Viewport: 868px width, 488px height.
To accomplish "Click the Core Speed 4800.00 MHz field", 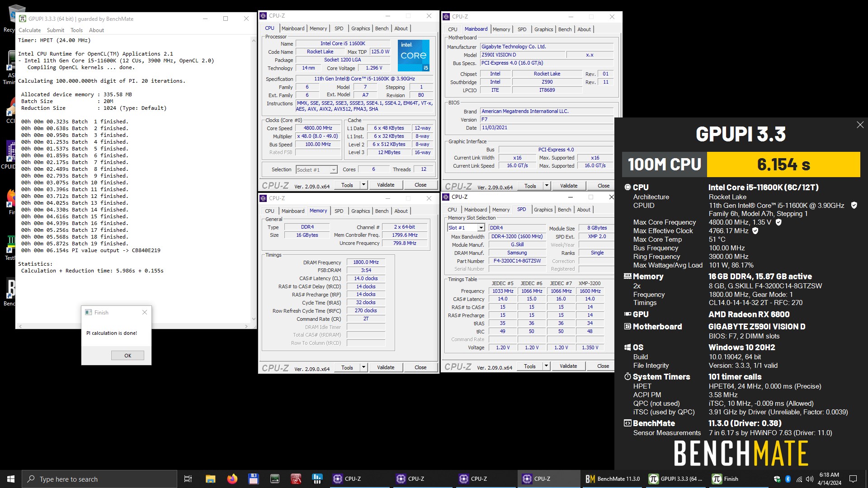I will point(317,128).
